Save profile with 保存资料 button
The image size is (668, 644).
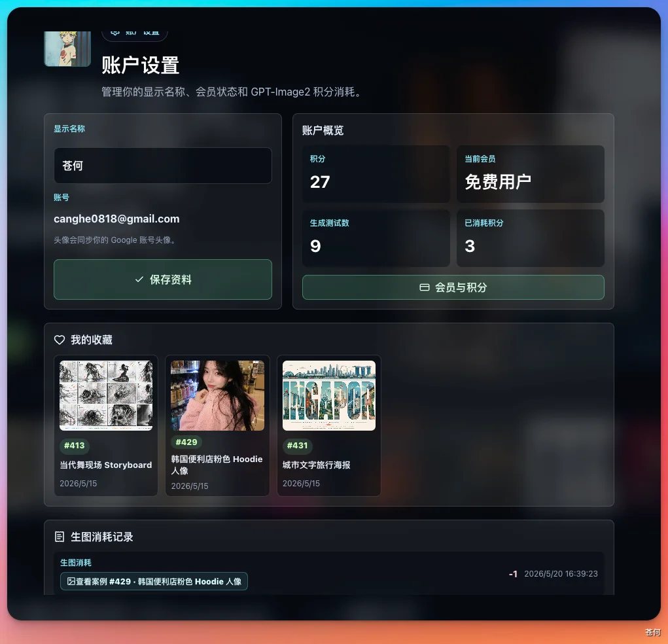(x=163, y=279)
